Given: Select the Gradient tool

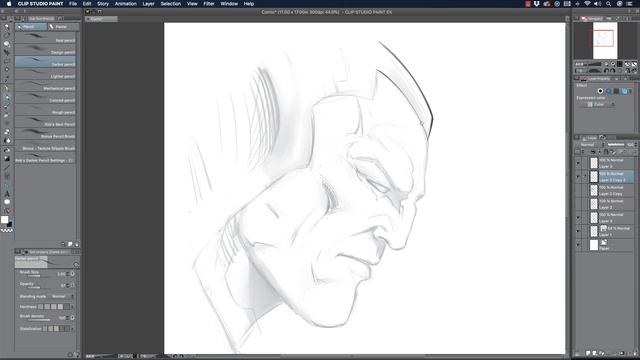Looking at the screenshot, I should pyautogui.click(x=7, y=158).
